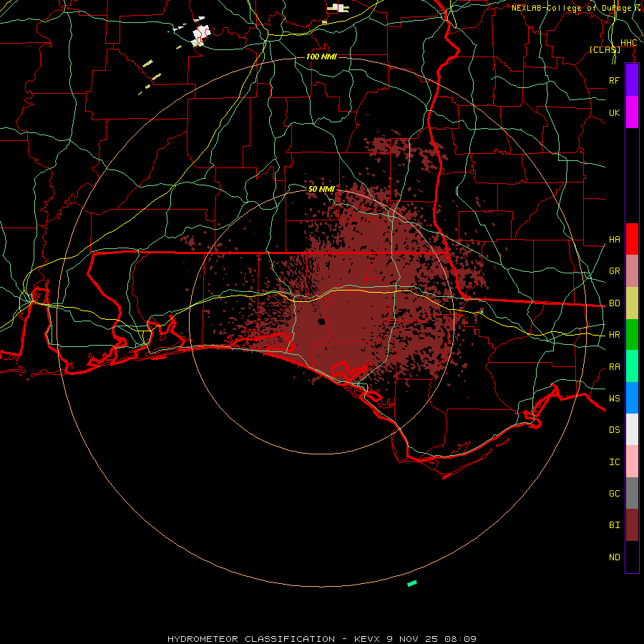
Task: Click the IC legend label
Action: [x=614, y=462]
